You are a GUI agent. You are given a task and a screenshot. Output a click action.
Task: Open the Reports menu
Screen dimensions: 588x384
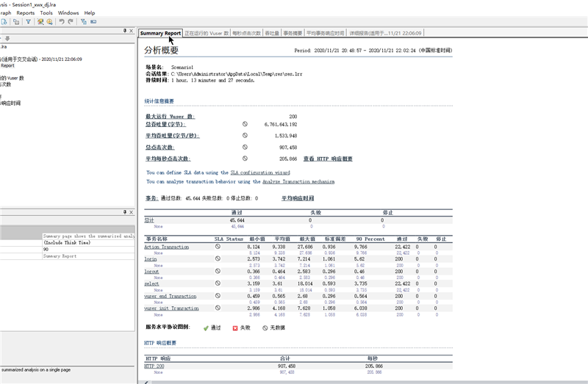coord(25,12)
